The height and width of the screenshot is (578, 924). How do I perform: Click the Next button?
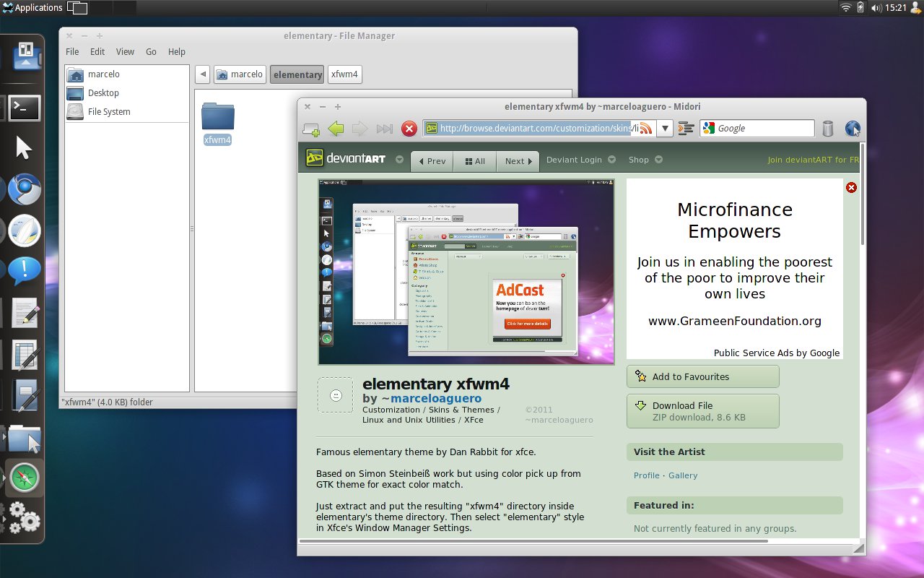pos(518,161)
